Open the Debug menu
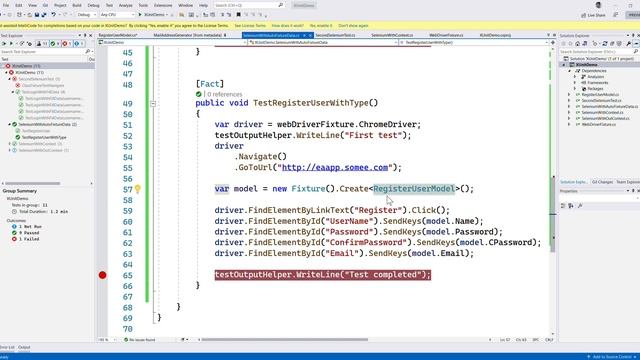The width and height of the screenshot is (640, 360). (93, 5)
